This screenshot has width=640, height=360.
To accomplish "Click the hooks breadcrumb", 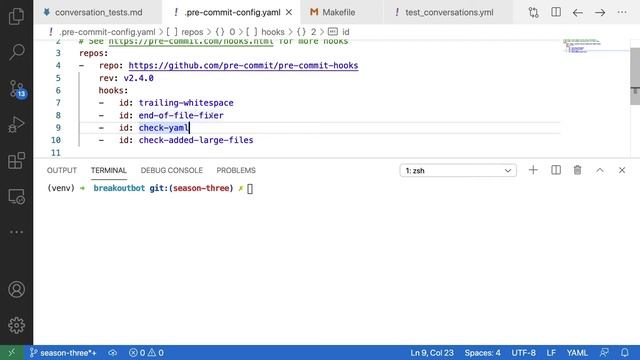I will pyautogui.click(x=265, y=32).
